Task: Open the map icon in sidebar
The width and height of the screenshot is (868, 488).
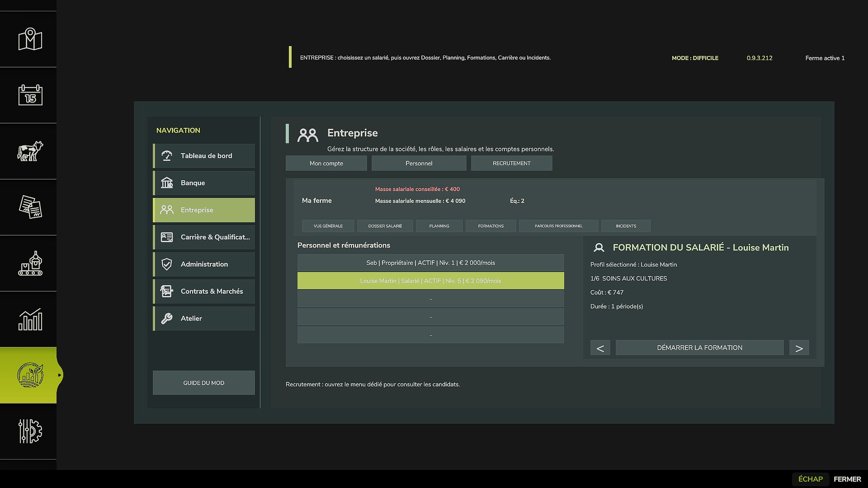Action: (x=30, y=39)
